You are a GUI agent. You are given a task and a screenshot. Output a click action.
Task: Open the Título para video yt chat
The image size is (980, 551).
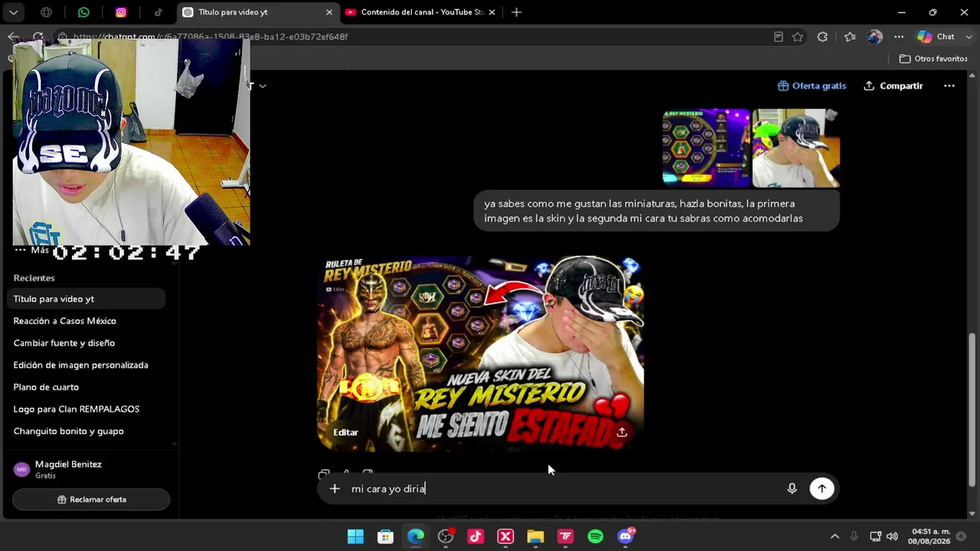pos(86,298)
